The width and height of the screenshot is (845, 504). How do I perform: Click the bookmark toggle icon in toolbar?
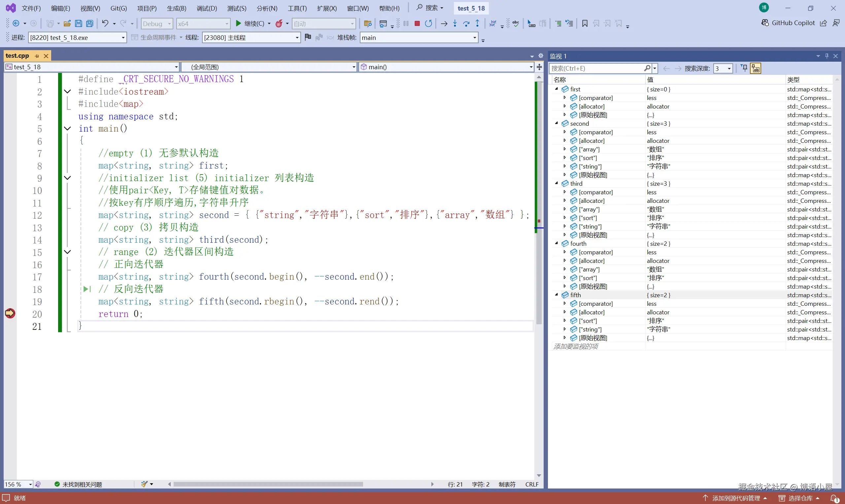(x=585, y=23)
